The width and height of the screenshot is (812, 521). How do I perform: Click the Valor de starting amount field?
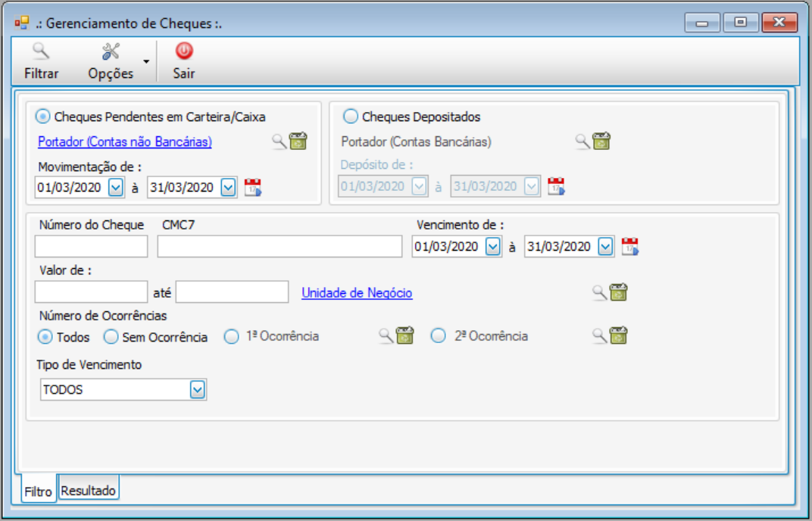(x=91, y=292)
